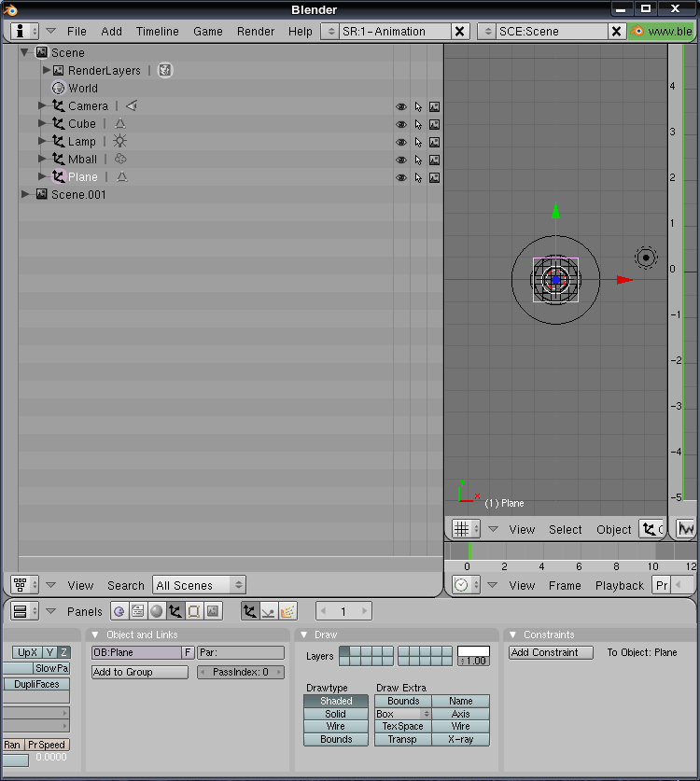Image resolution: width=700 pixels, height=781 pixels.
Task: Open the Physics buttons sub-context icon
Action: coord(268,611)
